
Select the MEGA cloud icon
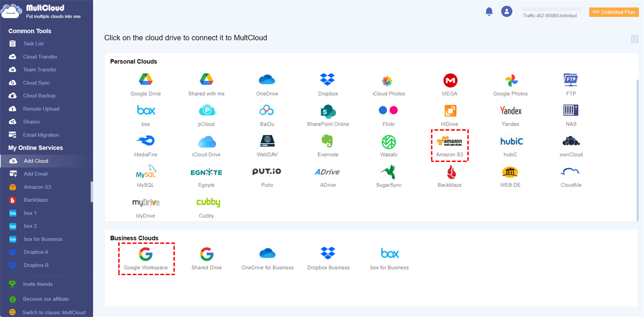(x=450, y=81)
